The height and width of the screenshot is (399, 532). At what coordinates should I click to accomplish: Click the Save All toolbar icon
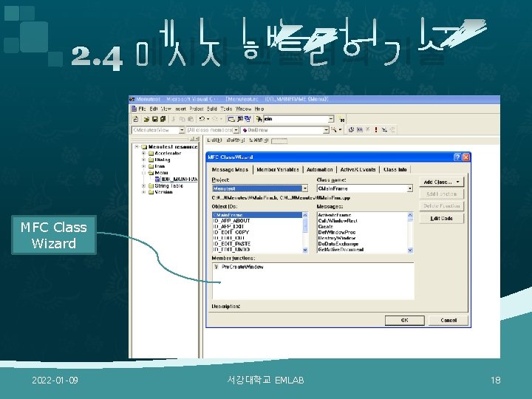coord(163,119)
